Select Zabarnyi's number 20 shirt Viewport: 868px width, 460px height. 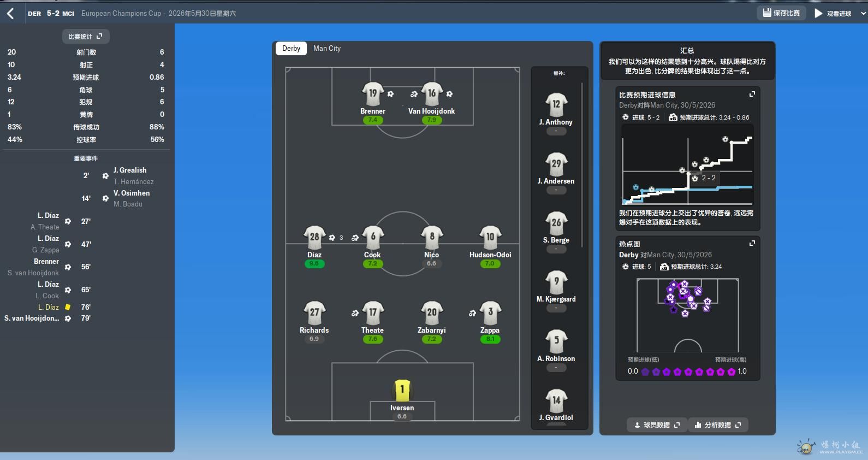(x=432, y=312)
